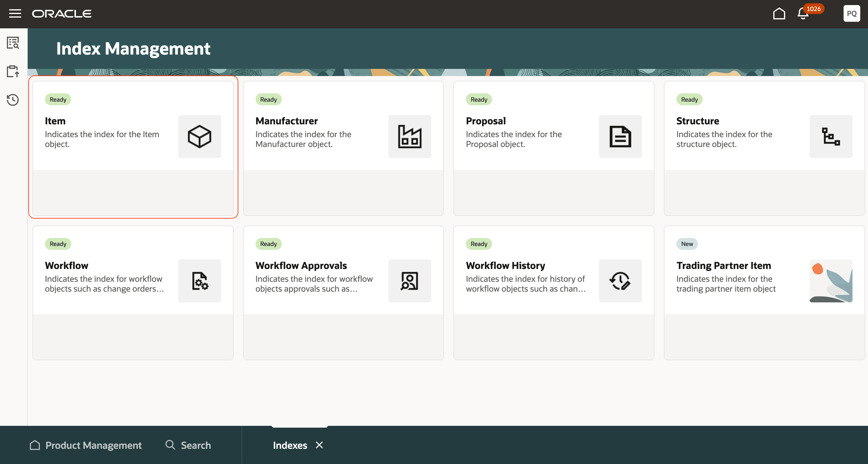
Task: Click the Manufacturer factory icon
Action: [x=409, y=137]
